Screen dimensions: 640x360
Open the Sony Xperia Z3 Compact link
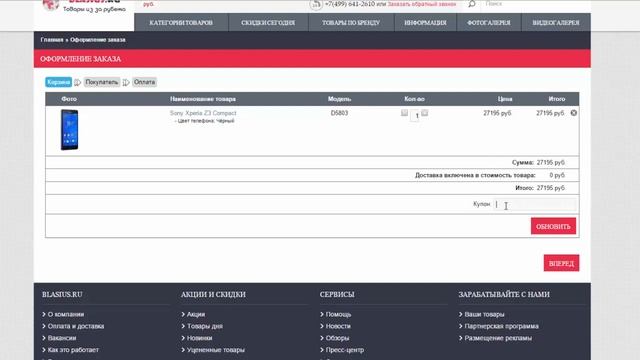point(203,113)
